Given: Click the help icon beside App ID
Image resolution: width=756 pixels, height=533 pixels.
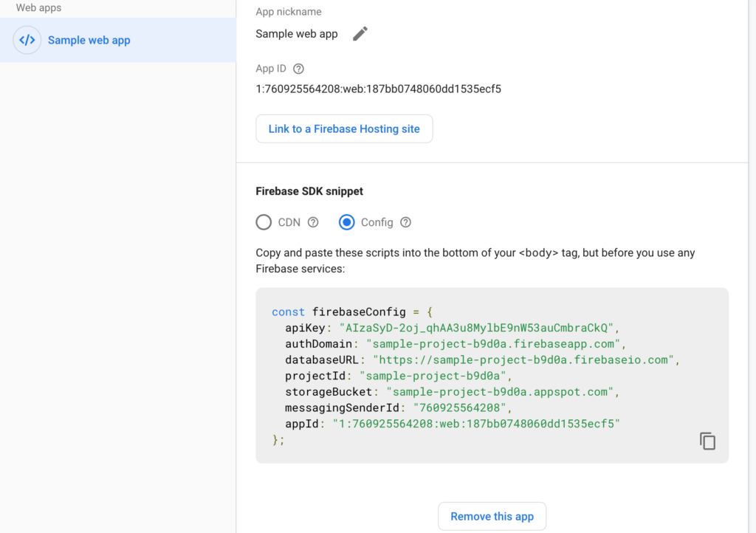Looking at the screenshot, I should tap(298, 69).
